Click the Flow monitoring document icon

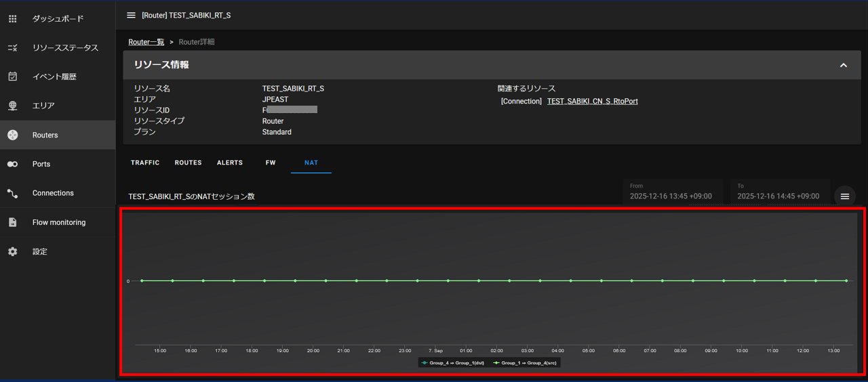[x=12, y=222]
